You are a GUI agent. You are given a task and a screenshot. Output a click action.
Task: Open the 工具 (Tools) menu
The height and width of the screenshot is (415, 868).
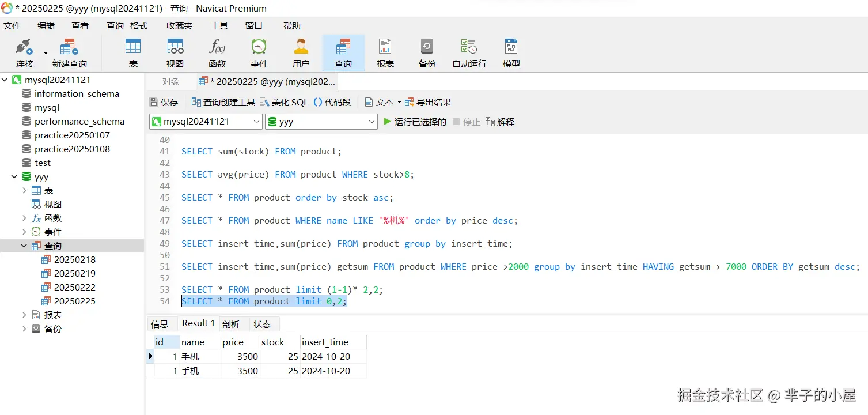pyautogui.click(x=219, y=25)
